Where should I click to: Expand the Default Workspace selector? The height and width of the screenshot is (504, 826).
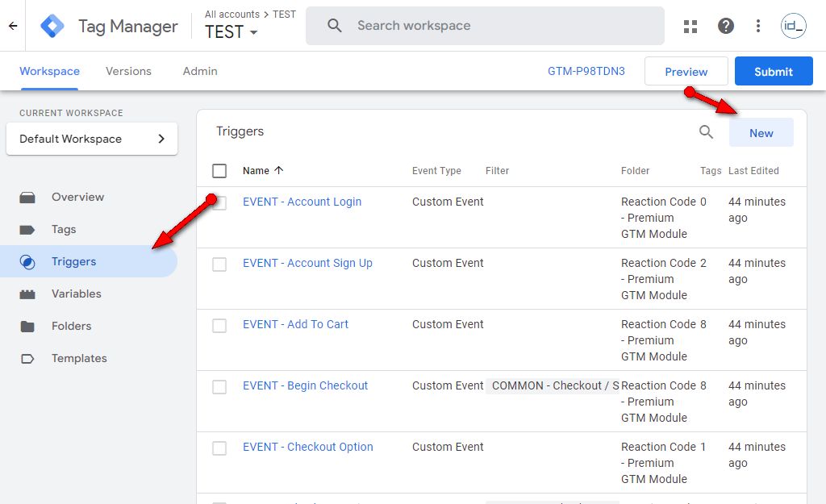click(x=92, y=139)
